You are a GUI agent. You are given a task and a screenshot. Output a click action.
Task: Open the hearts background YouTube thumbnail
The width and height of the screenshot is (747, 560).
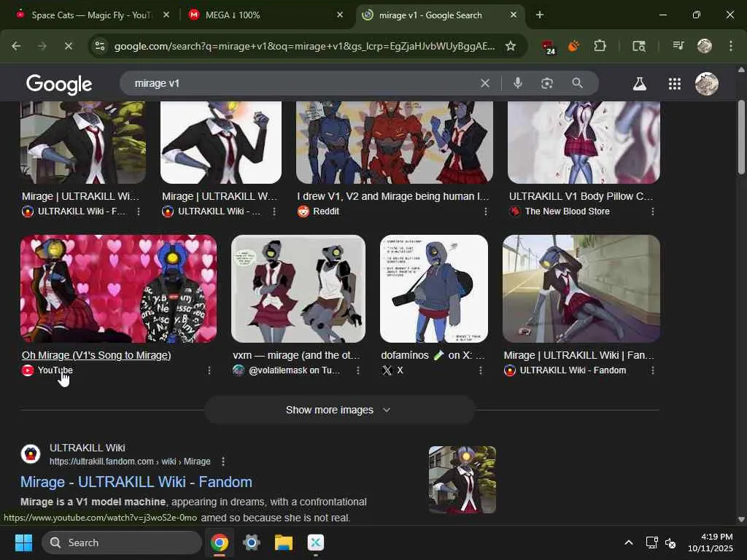119,289
